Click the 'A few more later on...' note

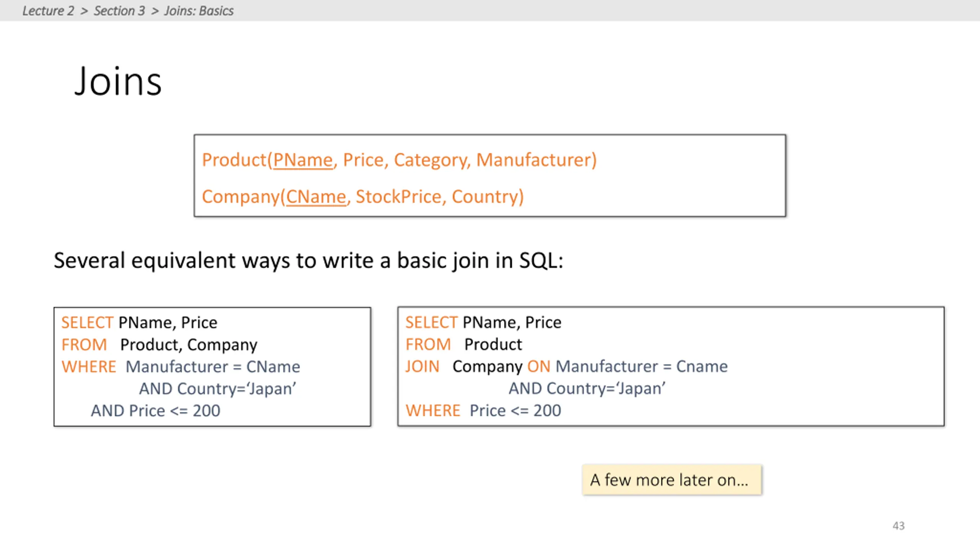pos(672,480)
